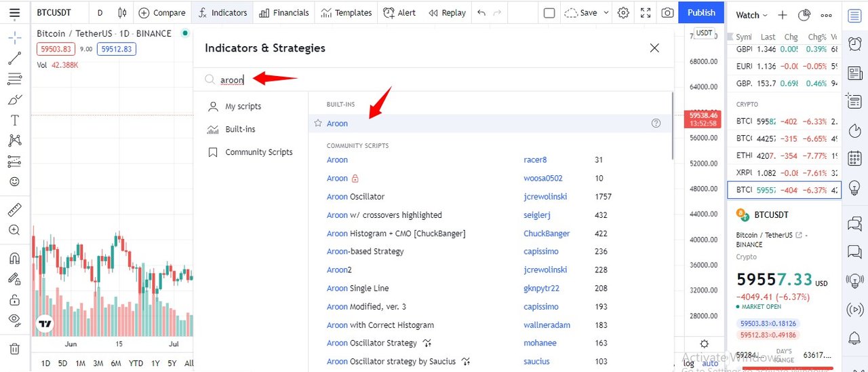
Task: Click the Publish button
Action: click(701, 13)
